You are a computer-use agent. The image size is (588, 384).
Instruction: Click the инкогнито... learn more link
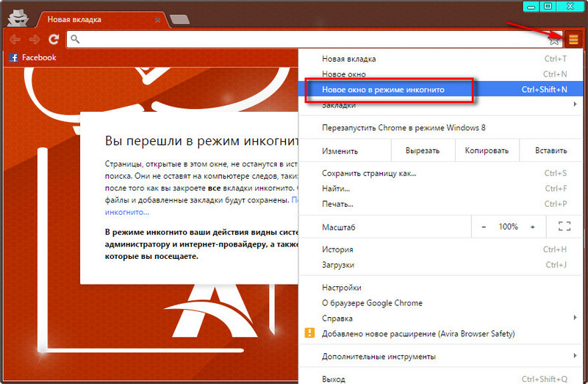point(126,212)
